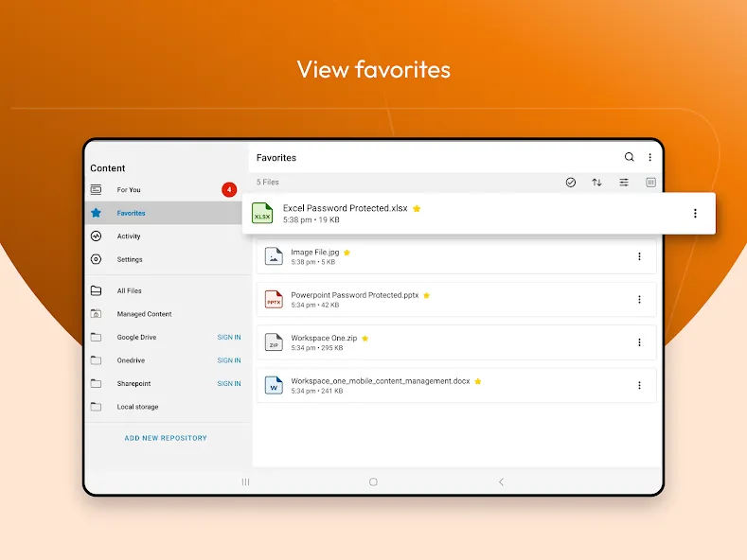
Task: Open Local storage folder
Action: point(164,407)
